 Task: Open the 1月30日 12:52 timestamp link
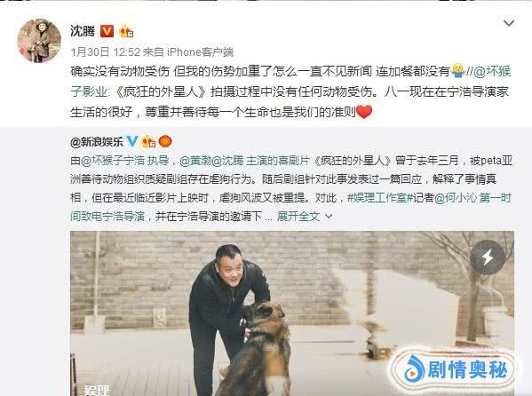point(105,51)
